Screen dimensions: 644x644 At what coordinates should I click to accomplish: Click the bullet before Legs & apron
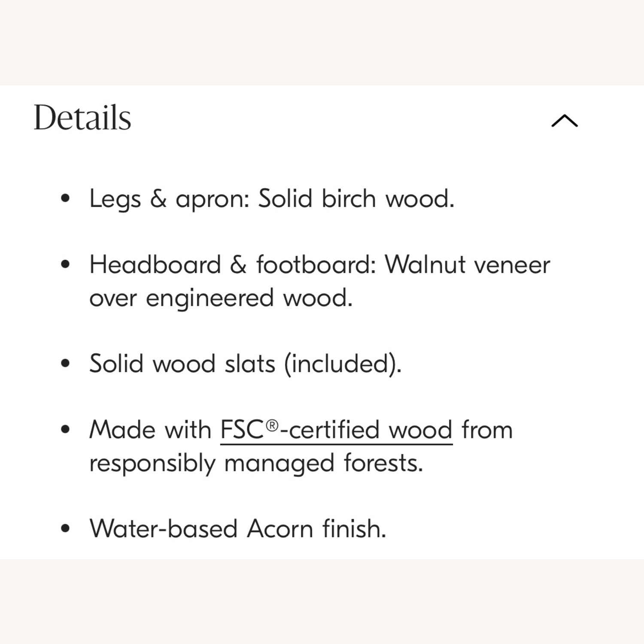[x=65, y=199]
